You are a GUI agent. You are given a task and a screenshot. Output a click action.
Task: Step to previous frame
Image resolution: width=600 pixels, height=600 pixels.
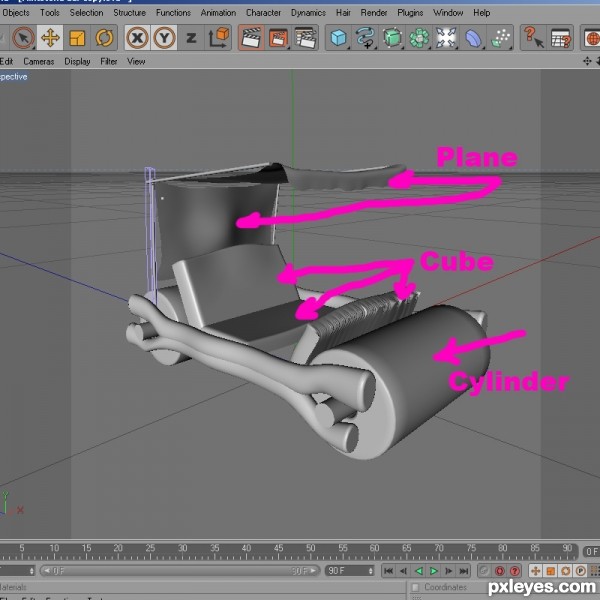pyautogui.click(x=403, y=571)
